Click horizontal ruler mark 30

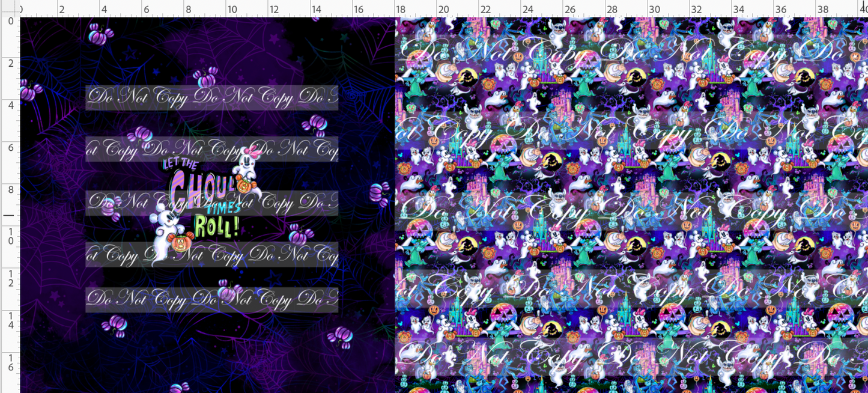pos(655,10)
